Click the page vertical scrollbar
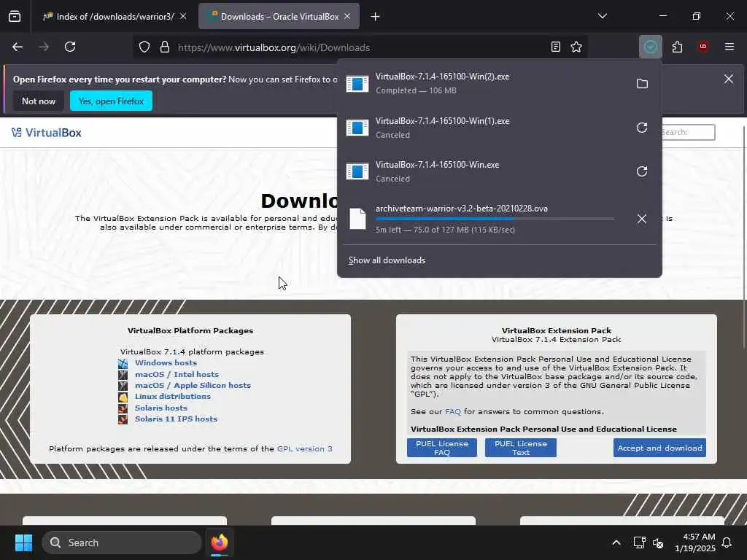Viewport: 747px width, 560px height. [743, 237]
